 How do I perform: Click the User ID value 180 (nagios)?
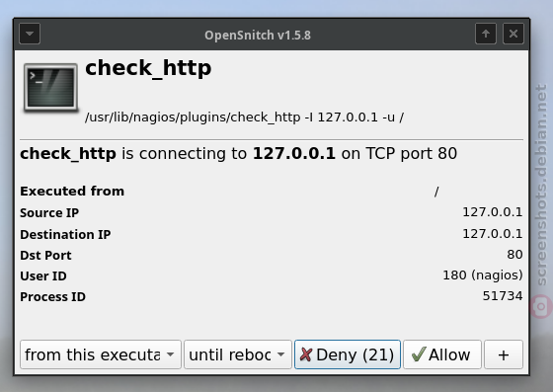pos(483,274)
